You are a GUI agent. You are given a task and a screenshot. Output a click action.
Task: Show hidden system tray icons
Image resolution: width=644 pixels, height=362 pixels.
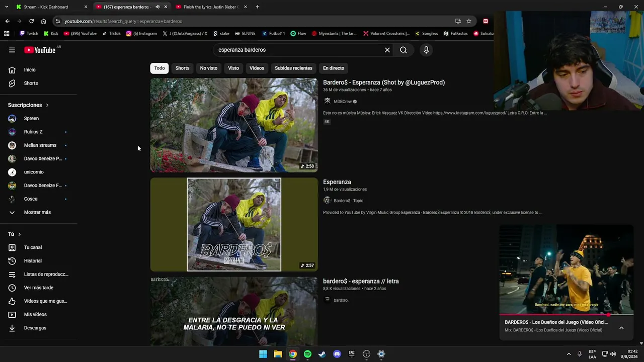(x=569, y=354)
